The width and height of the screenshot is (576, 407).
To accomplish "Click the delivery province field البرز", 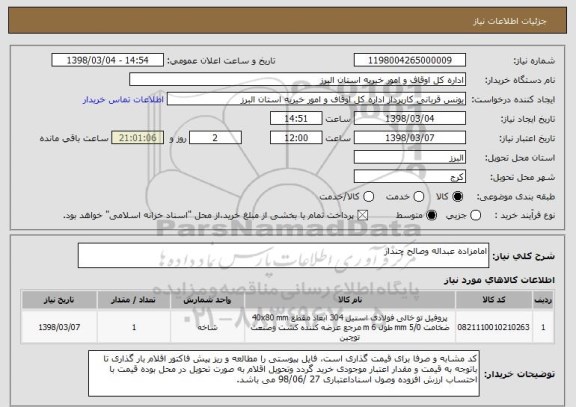I will pyautogui.click(x=410, y=157).
